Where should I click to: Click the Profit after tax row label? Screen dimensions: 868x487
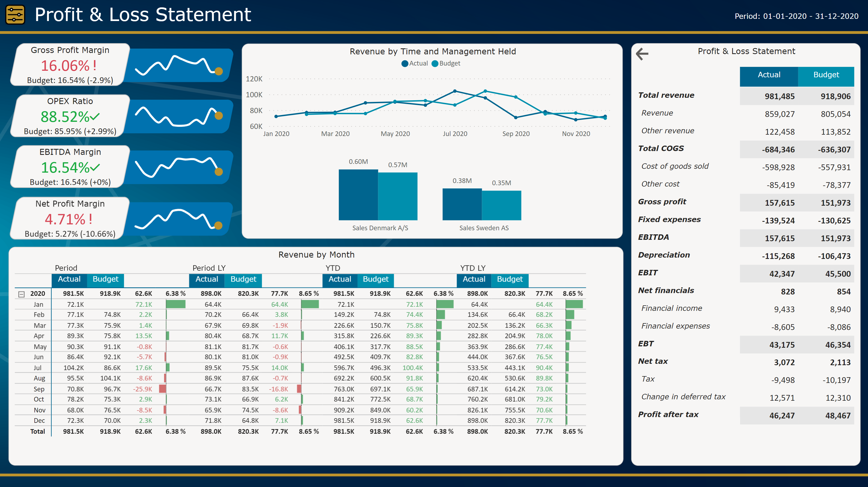668,415
